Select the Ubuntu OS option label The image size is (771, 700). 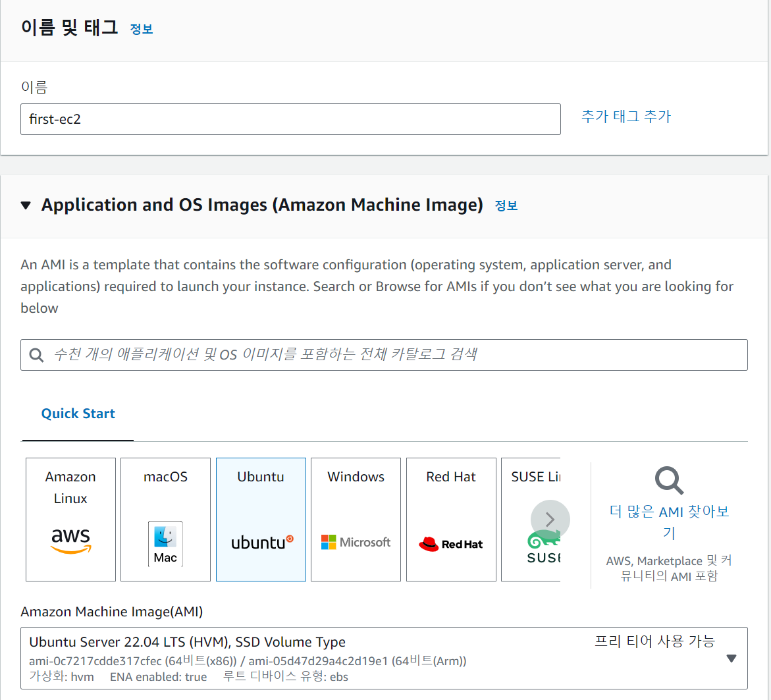261,477
